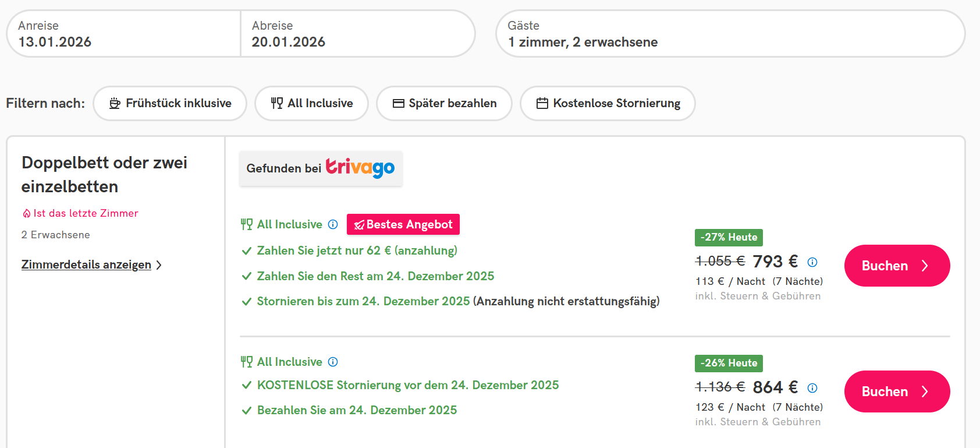Open price info icon next to 793 €
This screenshot has height=448, width=980.
[812, 262]
